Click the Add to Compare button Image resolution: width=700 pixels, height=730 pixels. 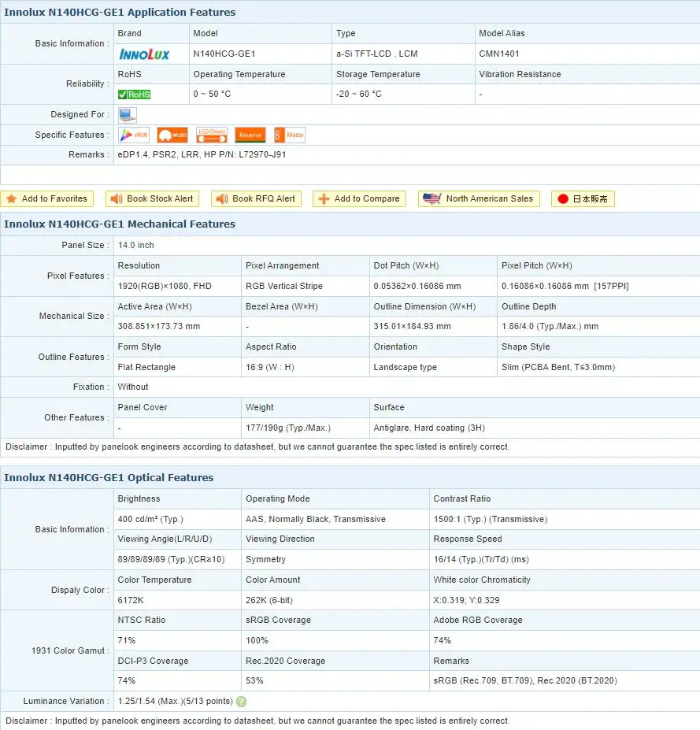click(359, 198)
